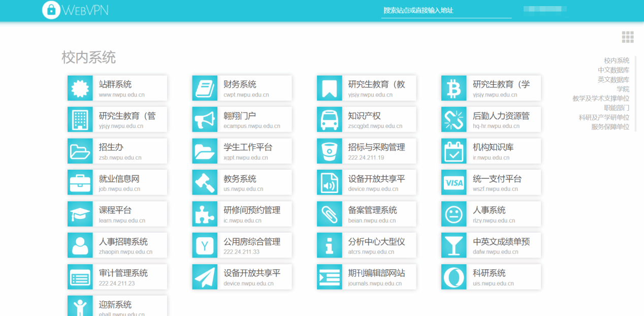This screenshot has width=644, height=316.
Task: Click the building icon for 研究生教育（管
Action: pyautogui.click(x=80, y=119)
